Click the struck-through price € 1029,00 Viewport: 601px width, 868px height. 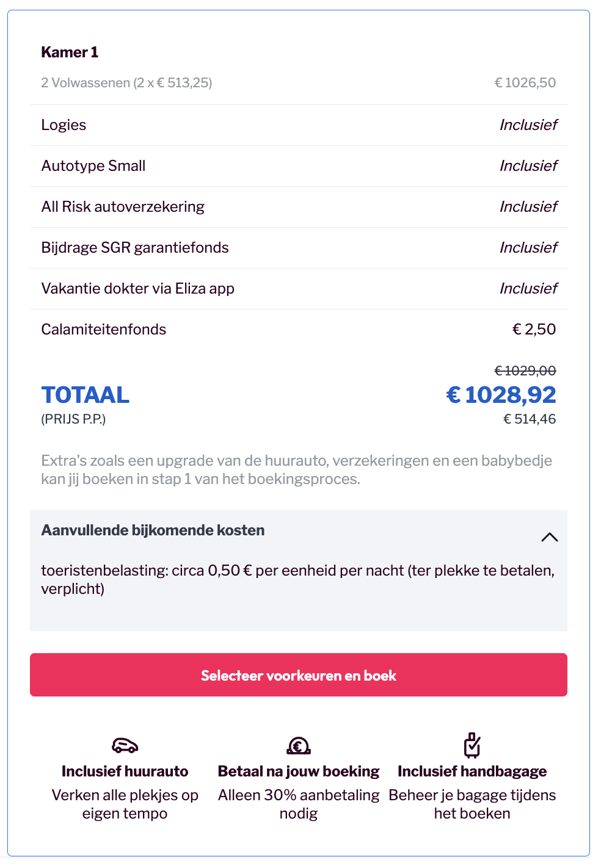click(525, 371)
